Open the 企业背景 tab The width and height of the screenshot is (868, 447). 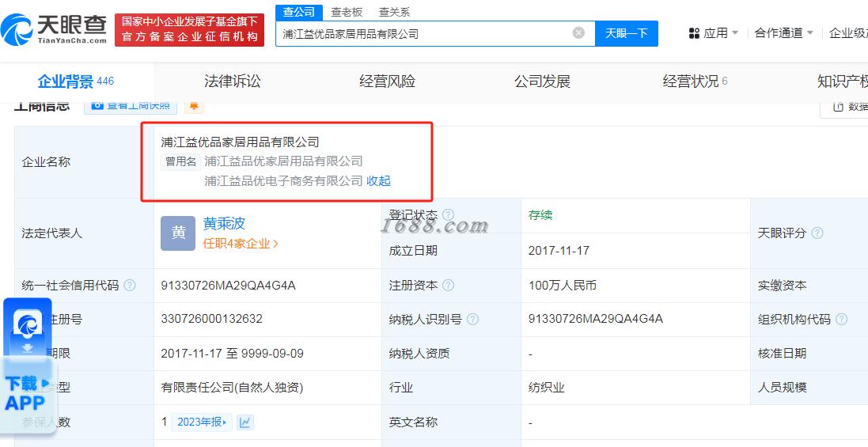[76, 81]
